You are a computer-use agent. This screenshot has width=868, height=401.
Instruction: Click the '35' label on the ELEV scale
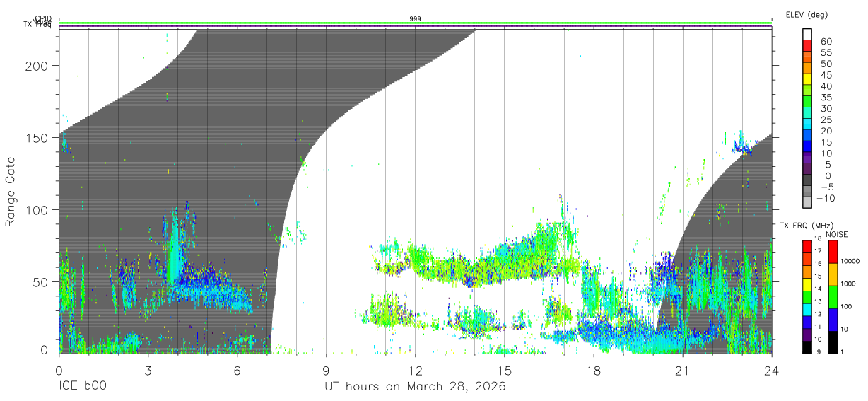click(x=826, y=98)
